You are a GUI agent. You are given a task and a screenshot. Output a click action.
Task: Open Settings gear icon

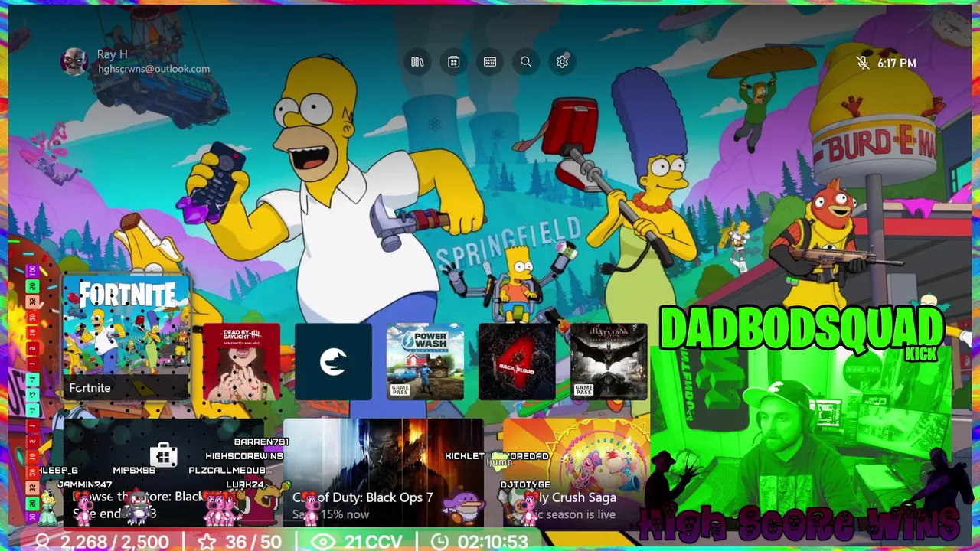[x=562, y=62]
